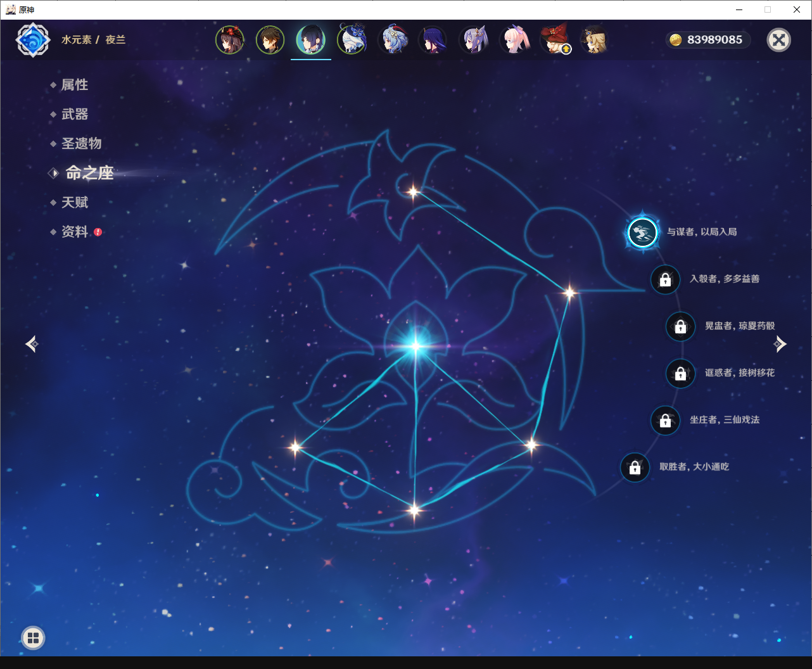Switch to Furina's avatar with blue hat
Screen dimensions: 812x669
[352, 40]
